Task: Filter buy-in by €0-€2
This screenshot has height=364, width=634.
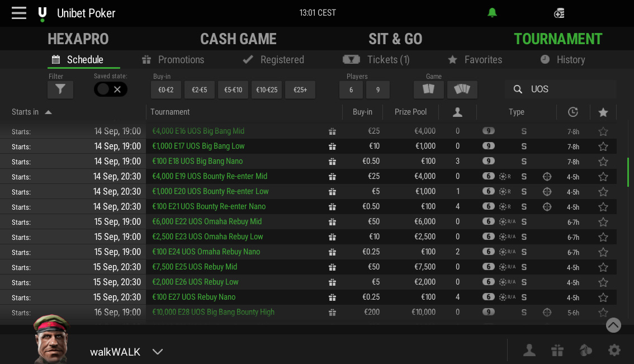Action: point(166,90)
